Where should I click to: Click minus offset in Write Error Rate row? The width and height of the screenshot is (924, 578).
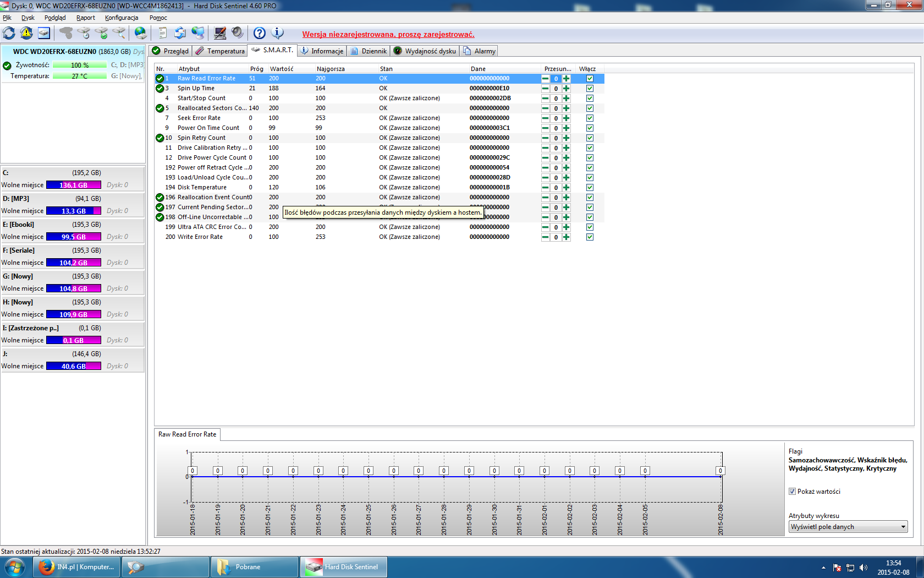point(546,237)
